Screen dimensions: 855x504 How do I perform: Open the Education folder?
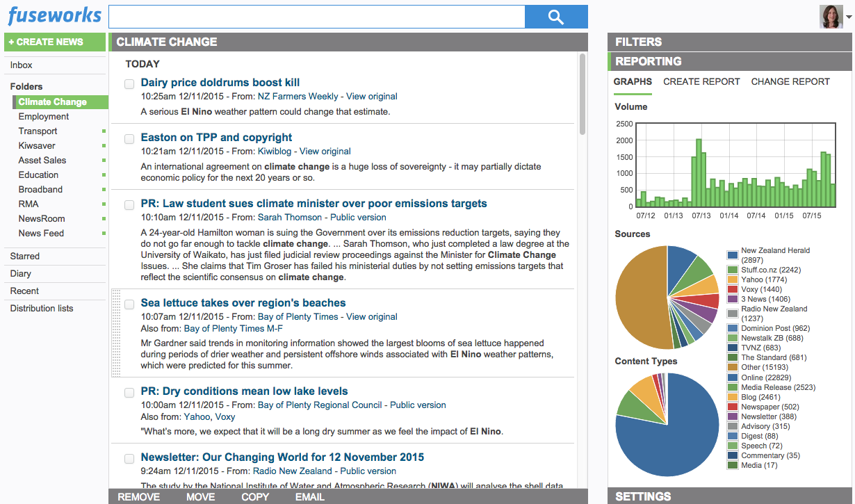[x=38, y=175]
